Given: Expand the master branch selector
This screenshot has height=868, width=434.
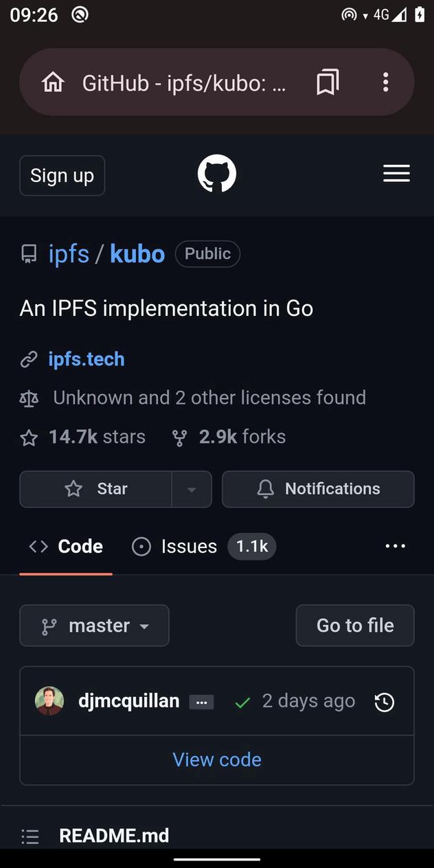Looking at the screenshot, I should (x=94, y=626).
